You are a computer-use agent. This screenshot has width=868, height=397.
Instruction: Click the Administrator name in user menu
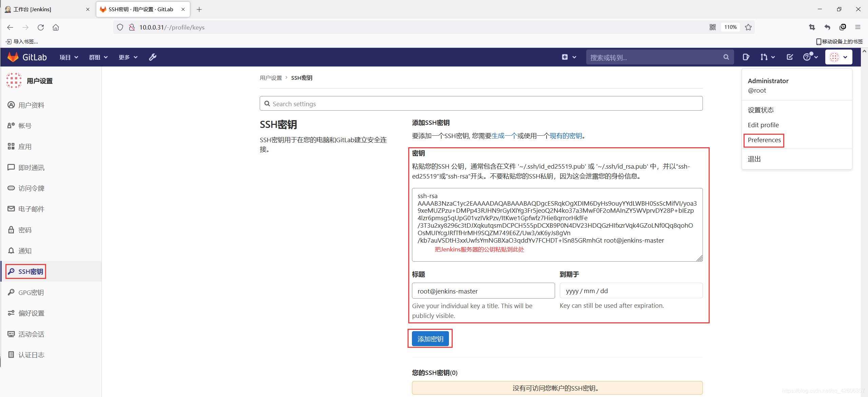[768, 81]
